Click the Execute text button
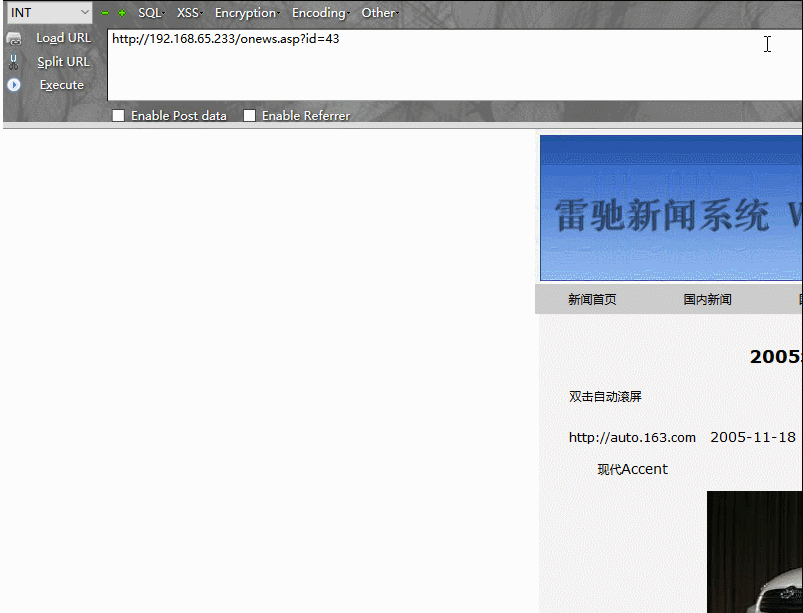803x613 pixels. coord(62,85)
